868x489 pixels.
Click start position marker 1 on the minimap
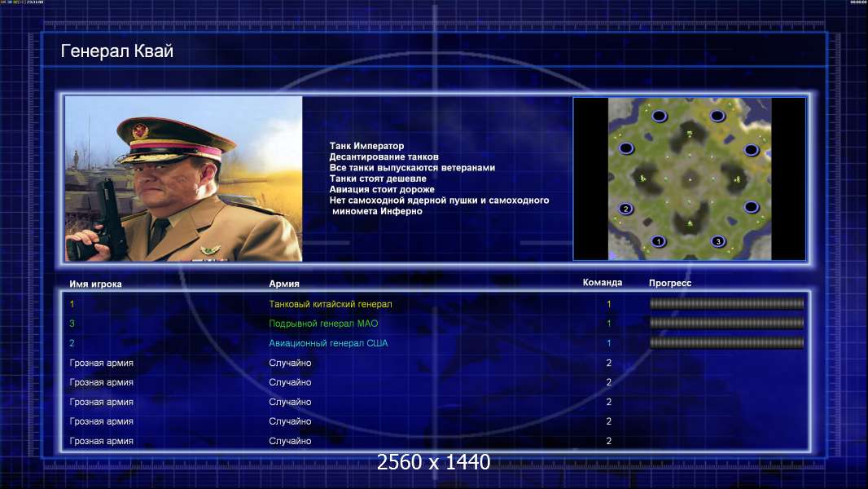coord(658,241)
